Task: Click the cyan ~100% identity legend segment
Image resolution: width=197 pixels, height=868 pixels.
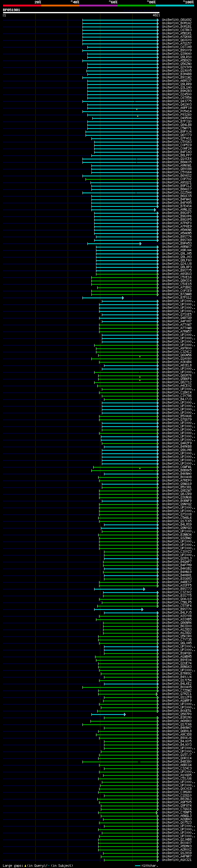Action: [175, 6]
